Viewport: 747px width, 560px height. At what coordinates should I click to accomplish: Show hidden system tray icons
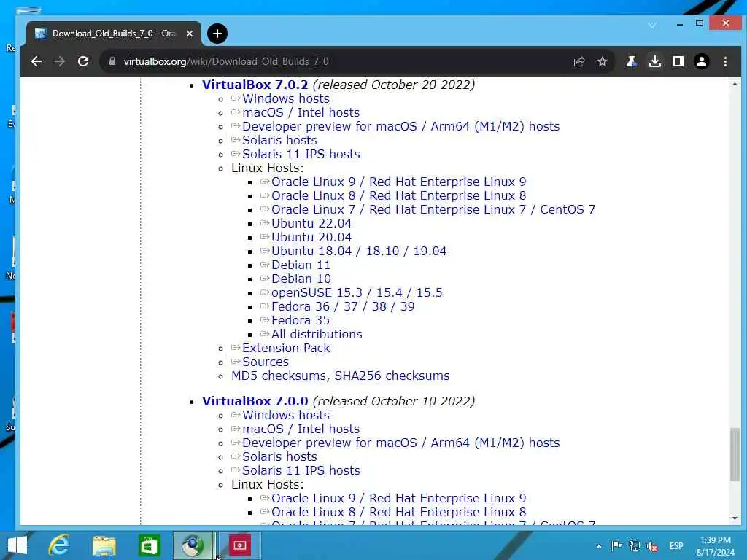coord(599,546)
